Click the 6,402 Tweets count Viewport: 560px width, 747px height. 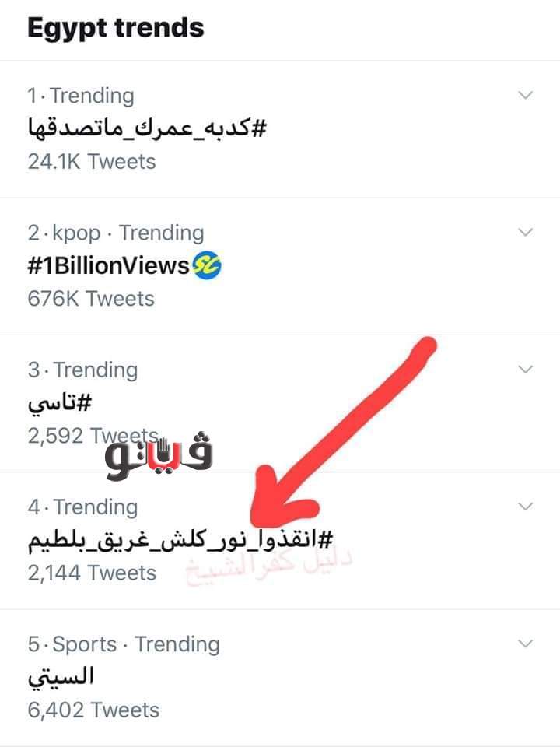click(93, 710)
